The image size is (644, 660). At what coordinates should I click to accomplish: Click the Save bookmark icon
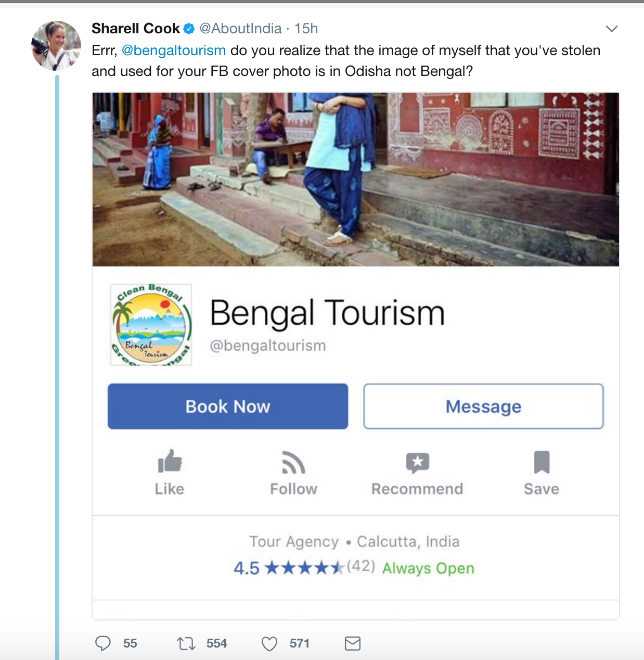click(x=542, y=462)
